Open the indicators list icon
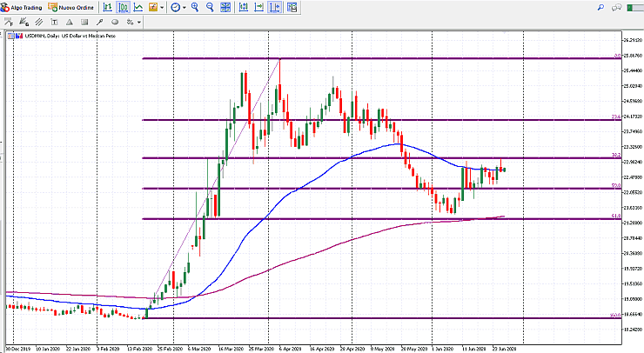The width and height of the screenshot is (644, 353). coord(152,7)
